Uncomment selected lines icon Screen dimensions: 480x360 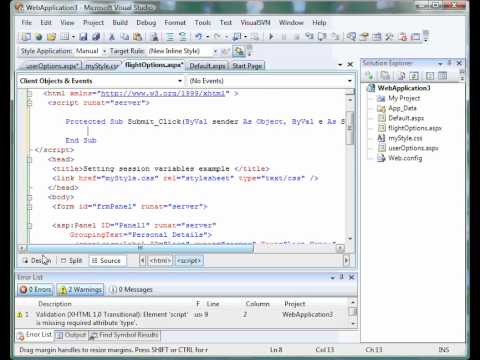pyautogui.click(x=183, y=37)
